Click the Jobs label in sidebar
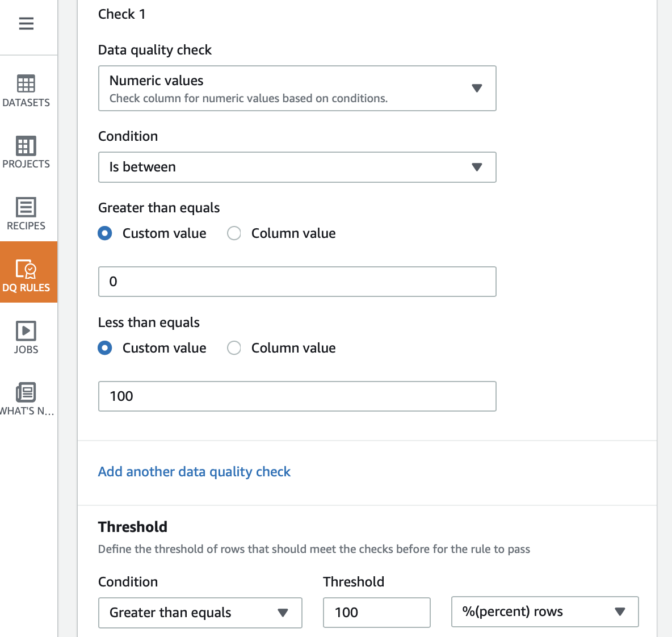 pyautogui.click(x=26, y=350)
